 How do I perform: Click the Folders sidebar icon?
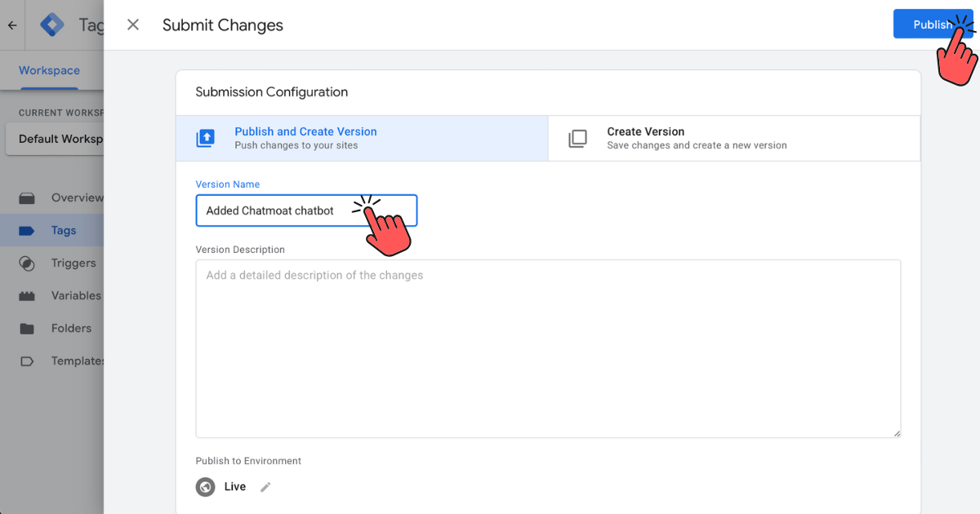(27, 329)
